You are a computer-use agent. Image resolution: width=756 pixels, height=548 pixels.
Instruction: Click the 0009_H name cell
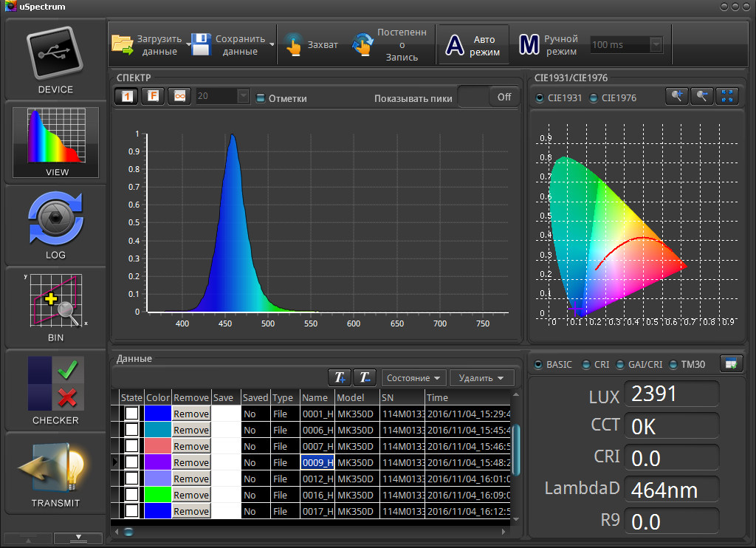tap(317, 462)
